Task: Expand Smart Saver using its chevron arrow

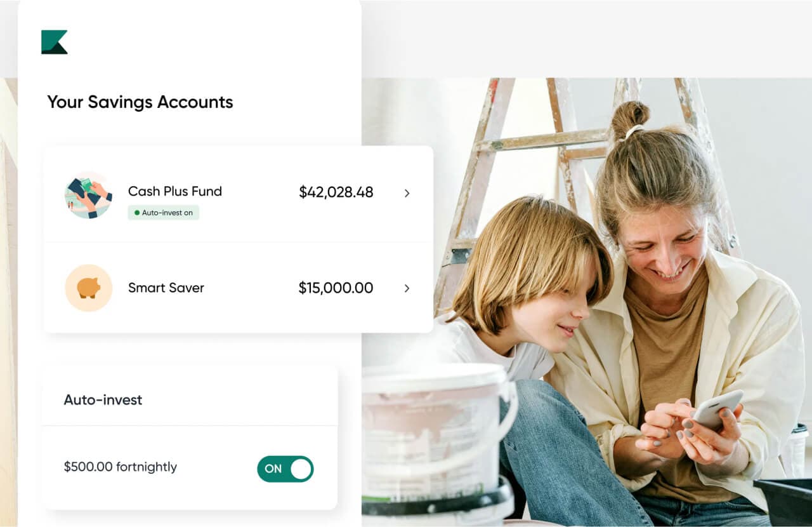Action: point(407,288)
